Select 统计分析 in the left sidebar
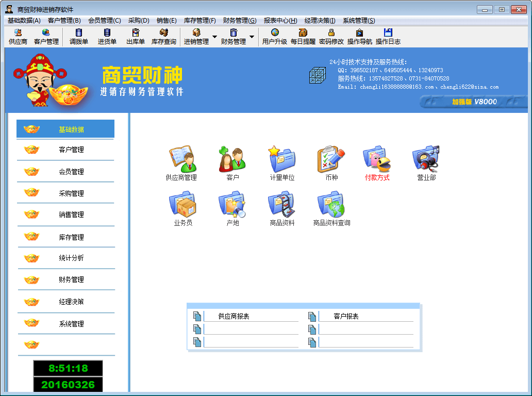The height and width of the screenshot is (396, 532). click(71, 258)
